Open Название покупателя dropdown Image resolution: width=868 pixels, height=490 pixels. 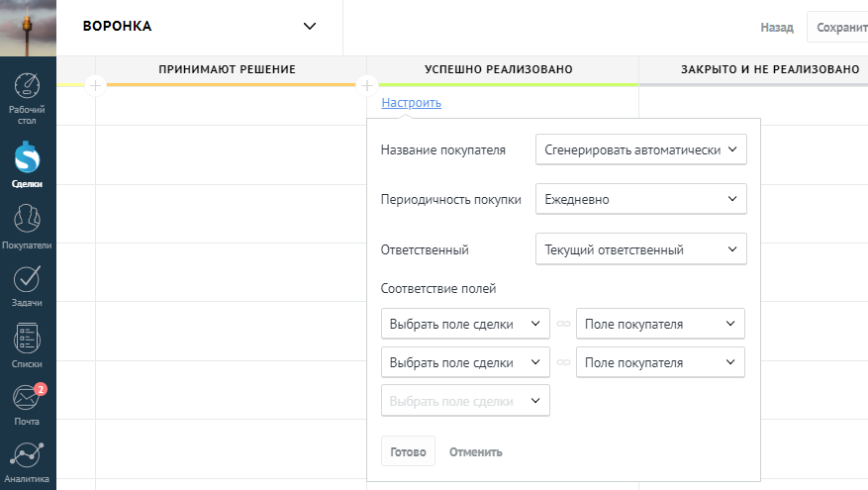tap(640, 149)
